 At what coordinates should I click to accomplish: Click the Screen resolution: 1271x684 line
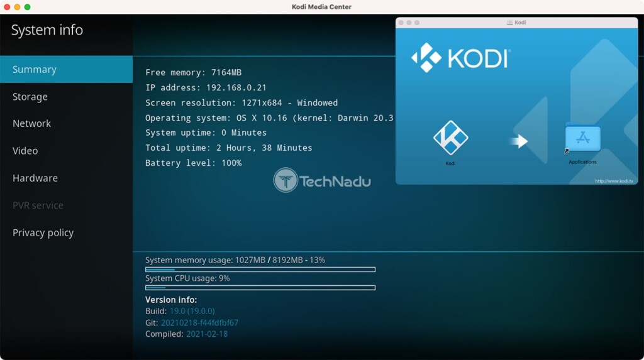point(241,102)
